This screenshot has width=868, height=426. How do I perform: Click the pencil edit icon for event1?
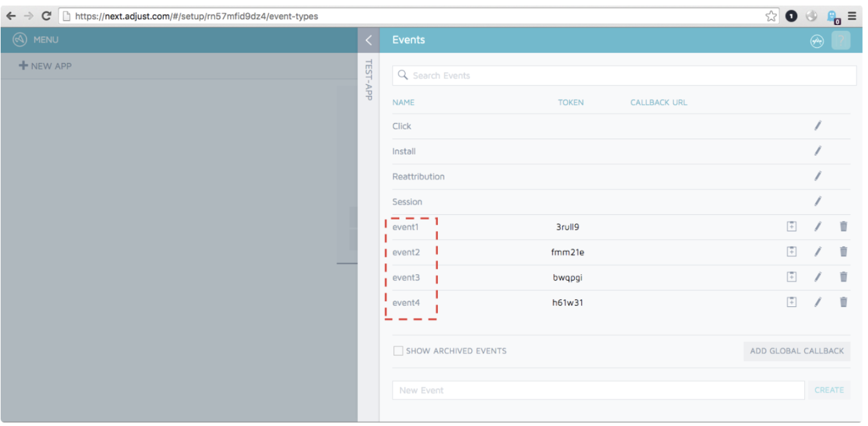point(817,227)
